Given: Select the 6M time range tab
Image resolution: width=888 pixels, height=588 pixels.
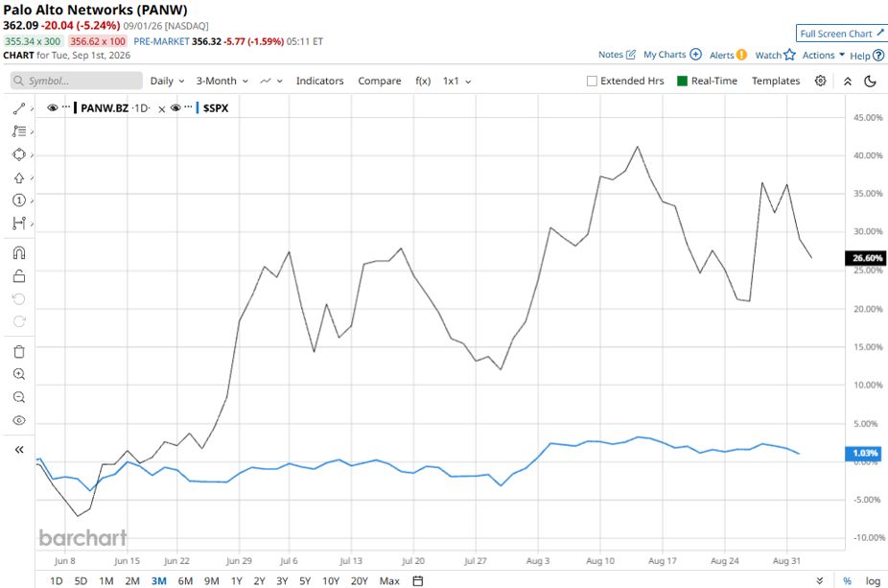Looking at the screenshot, I should pos(185,580).
